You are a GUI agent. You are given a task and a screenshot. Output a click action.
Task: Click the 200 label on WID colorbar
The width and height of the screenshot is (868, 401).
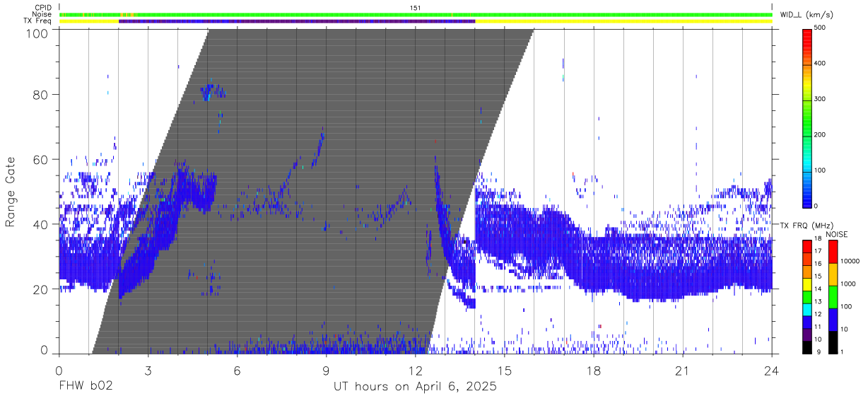(x=820, y=134)
